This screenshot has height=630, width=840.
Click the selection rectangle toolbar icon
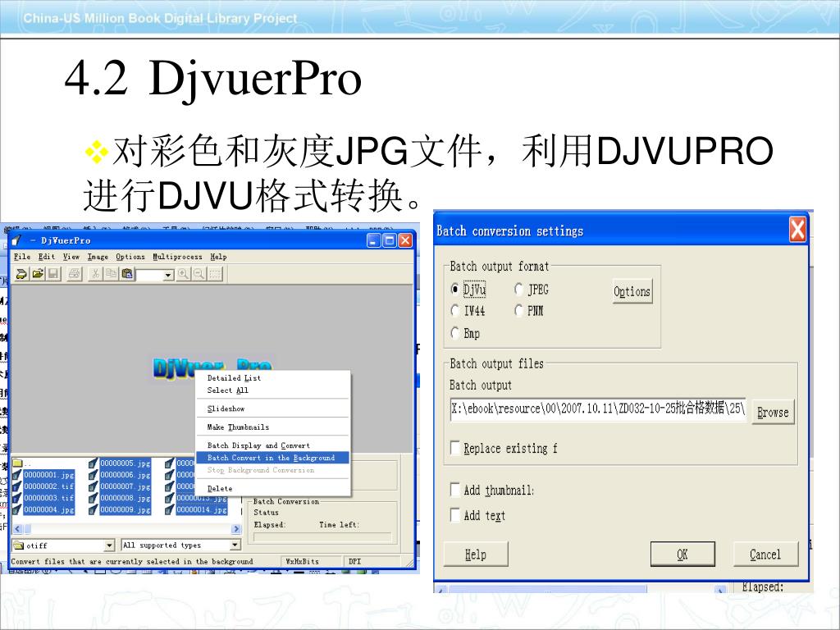tap(215, 274)
